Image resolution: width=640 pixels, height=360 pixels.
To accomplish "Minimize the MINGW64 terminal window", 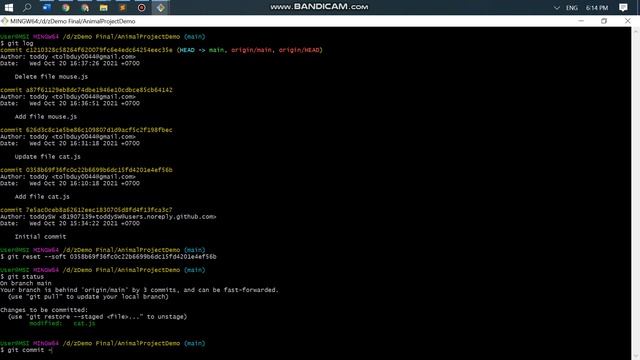I will 581,21.
